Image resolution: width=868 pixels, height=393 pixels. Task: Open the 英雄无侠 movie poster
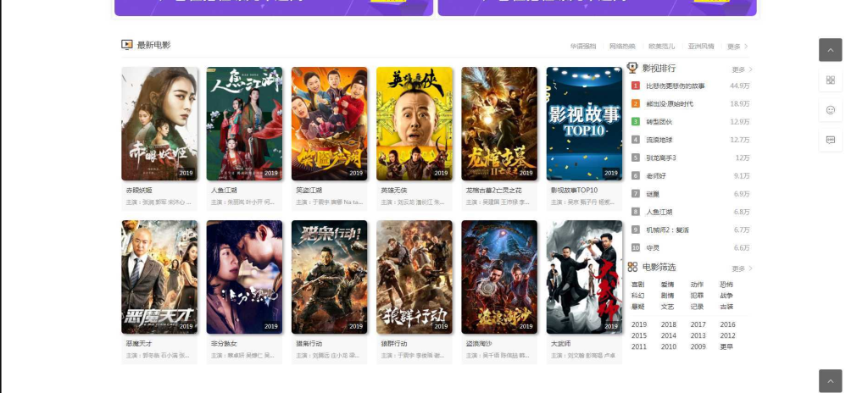tap(414, 124)
